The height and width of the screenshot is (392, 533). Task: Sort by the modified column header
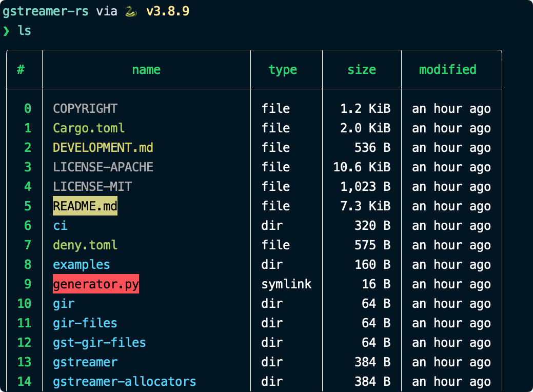[x=447, y=69]
